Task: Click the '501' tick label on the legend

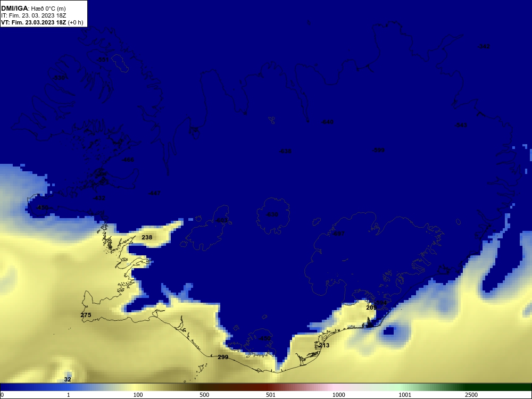Action: (271, 395)
